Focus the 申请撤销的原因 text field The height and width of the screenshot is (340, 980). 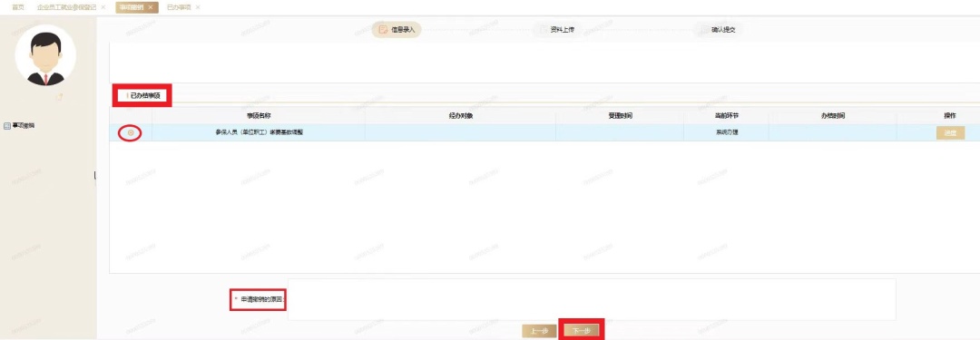point(592,299)
